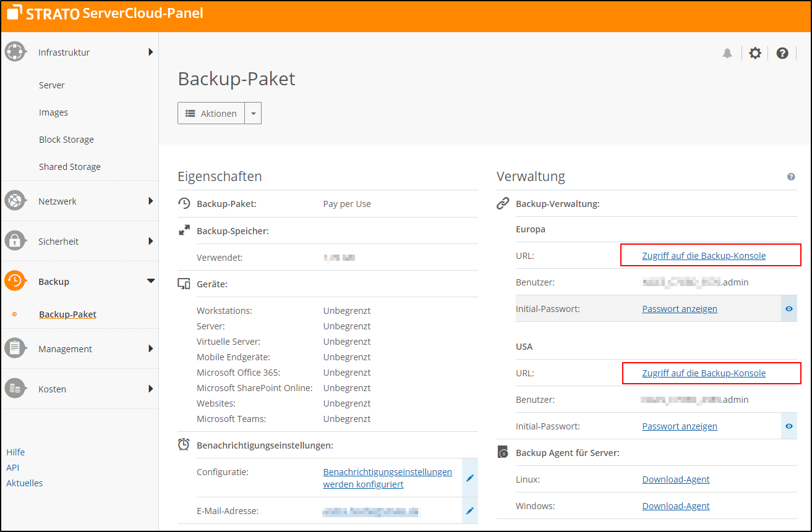This screenshot has width=812, height=532.
Task: Click the help question mark icon
Action: (782, 53)
